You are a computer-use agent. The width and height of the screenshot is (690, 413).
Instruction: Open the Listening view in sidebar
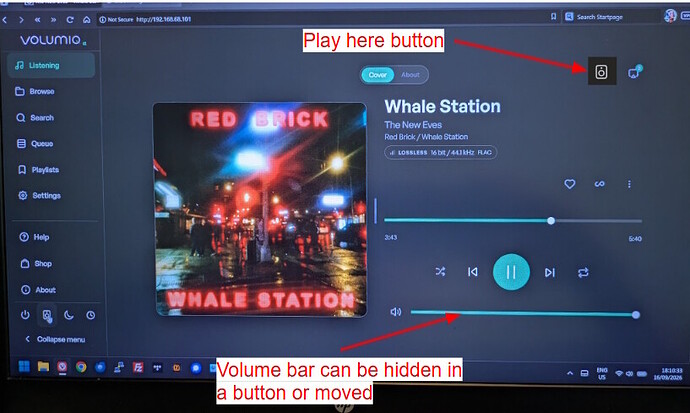click(x=51, y=65)
